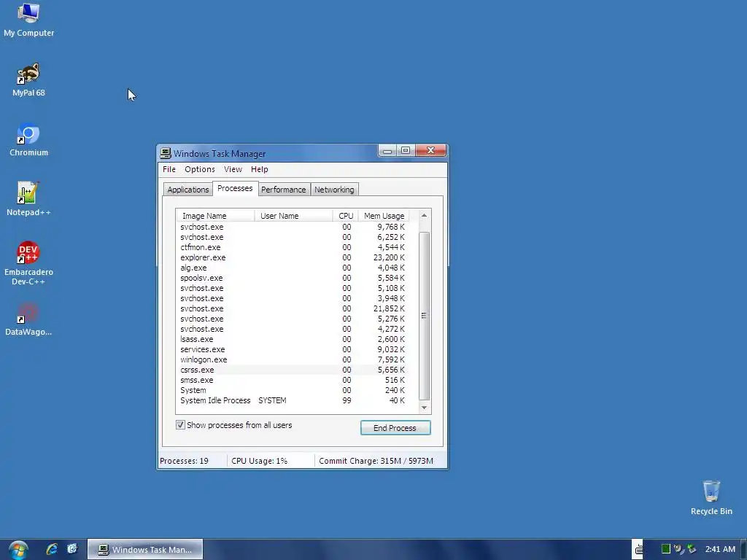Click the 6,252 K memory value
Viewport: 747px width, 560px height.
tap(391, 237)
